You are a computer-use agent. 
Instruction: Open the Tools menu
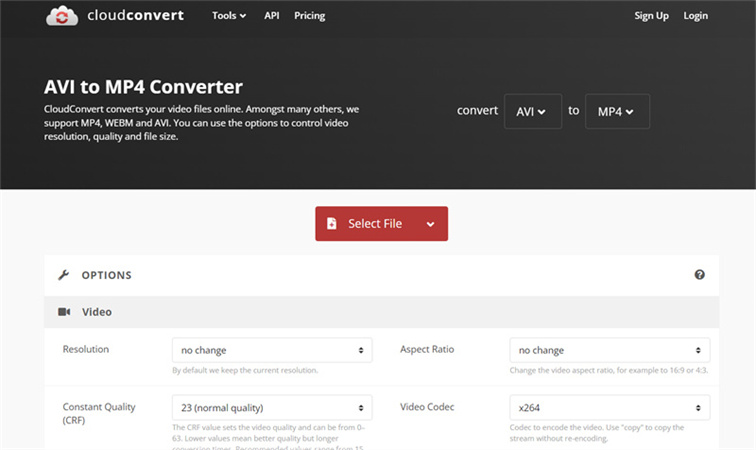pos(229,16)
